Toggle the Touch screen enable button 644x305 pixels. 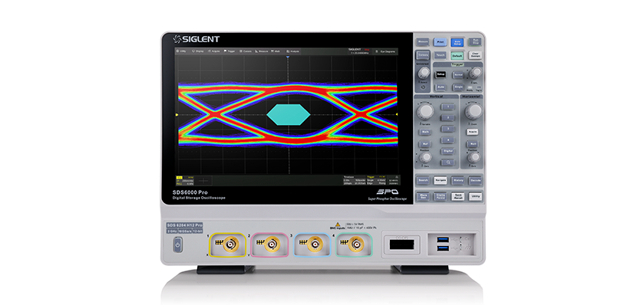click(440, 55)
